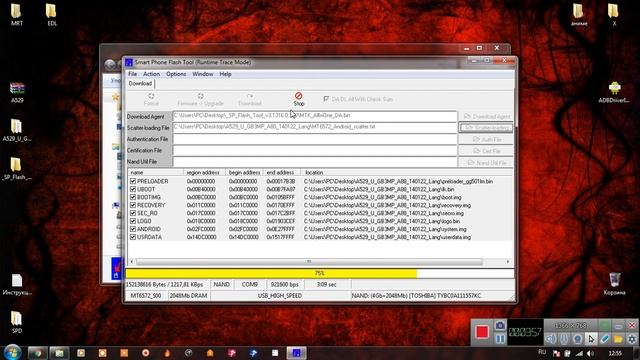Screen dimensions: 640x360
Task: Click the Auth File button
Action: point(487,140)
